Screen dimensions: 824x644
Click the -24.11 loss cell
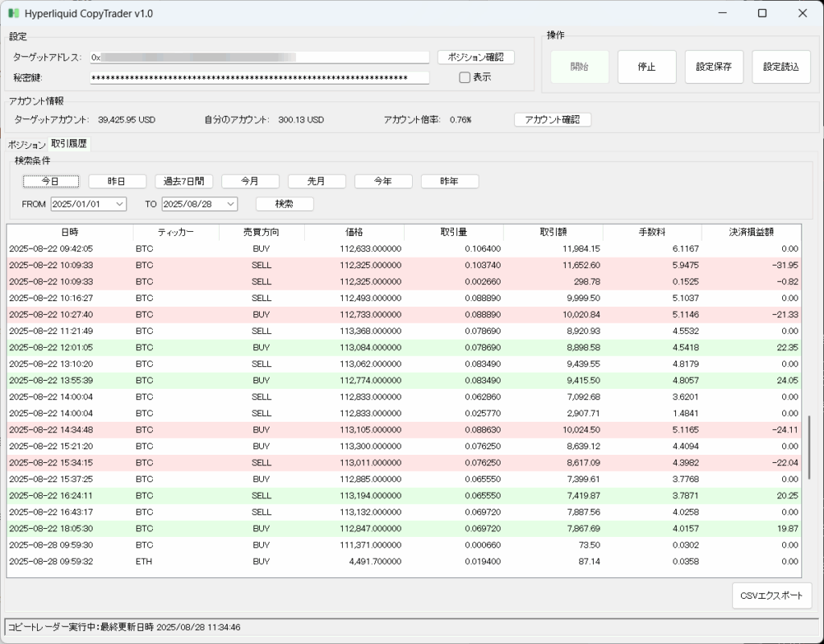[752, 430]
